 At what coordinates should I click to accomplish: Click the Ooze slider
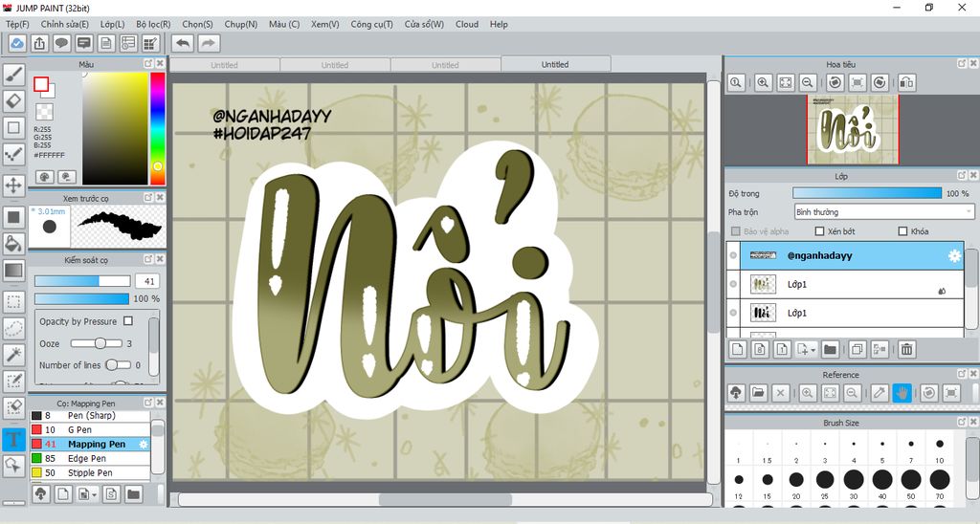click(x=97, y=343)
